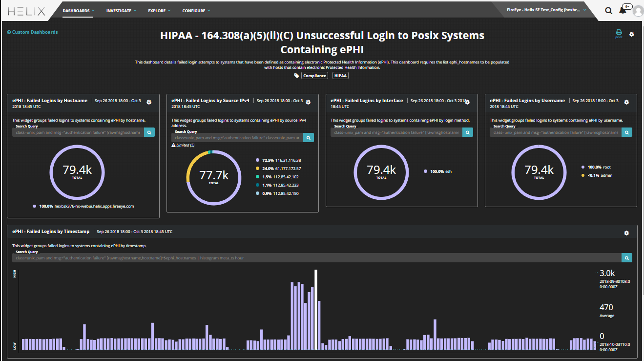Open the global search magnifier icon

point(609,11)
